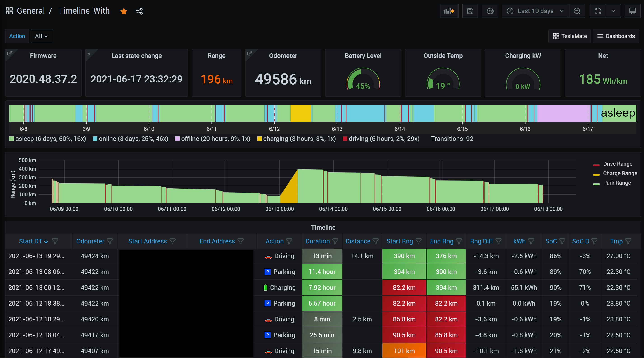644x358 pixels.
Task: Unstar the Timeline_With dashboard
Action: pyautogui.click(x=124, y=11)
